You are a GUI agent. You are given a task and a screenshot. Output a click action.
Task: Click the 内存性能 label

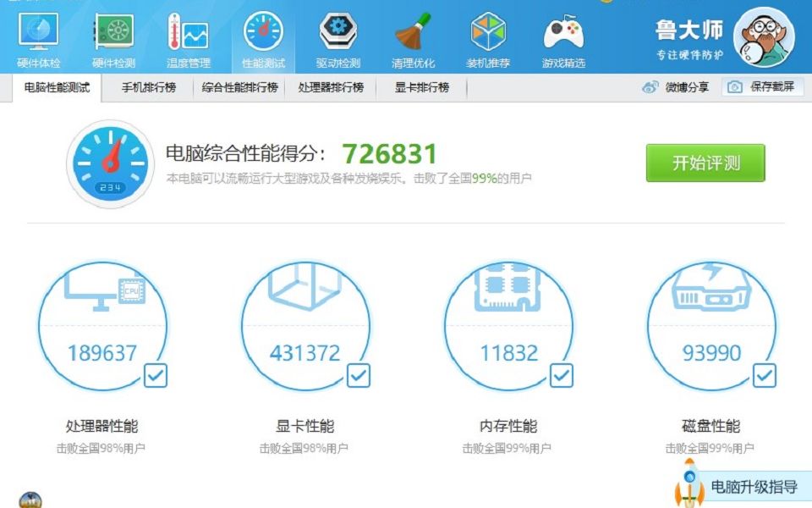508,426
